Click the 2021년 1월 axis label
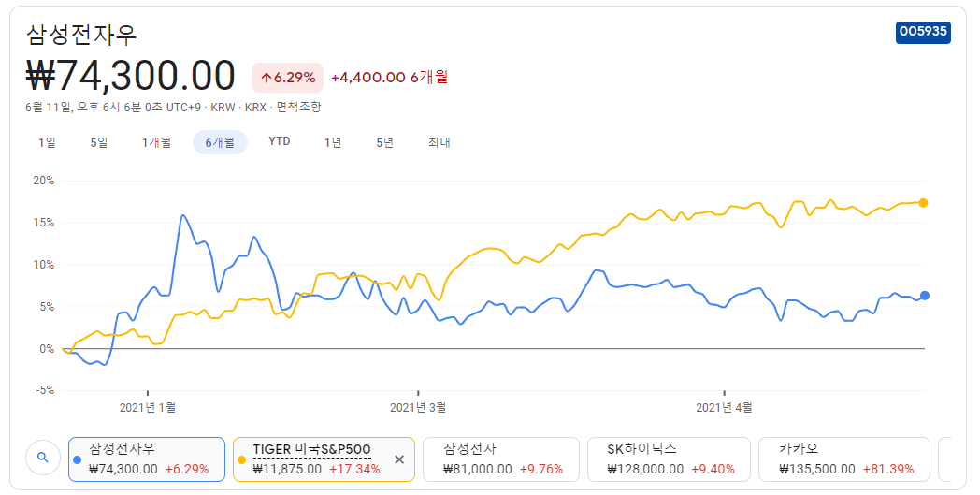Viewport: 980px width, 495px height. 148,407
